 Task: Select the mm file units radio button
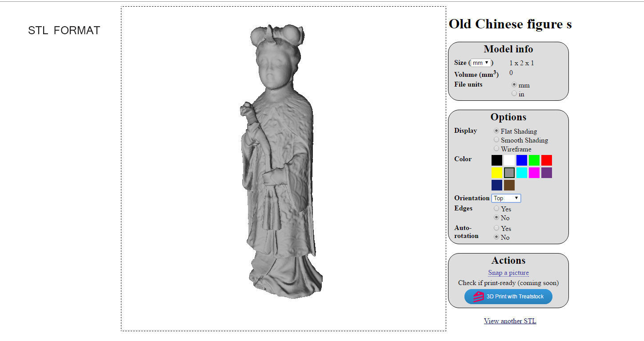point(514,84)
